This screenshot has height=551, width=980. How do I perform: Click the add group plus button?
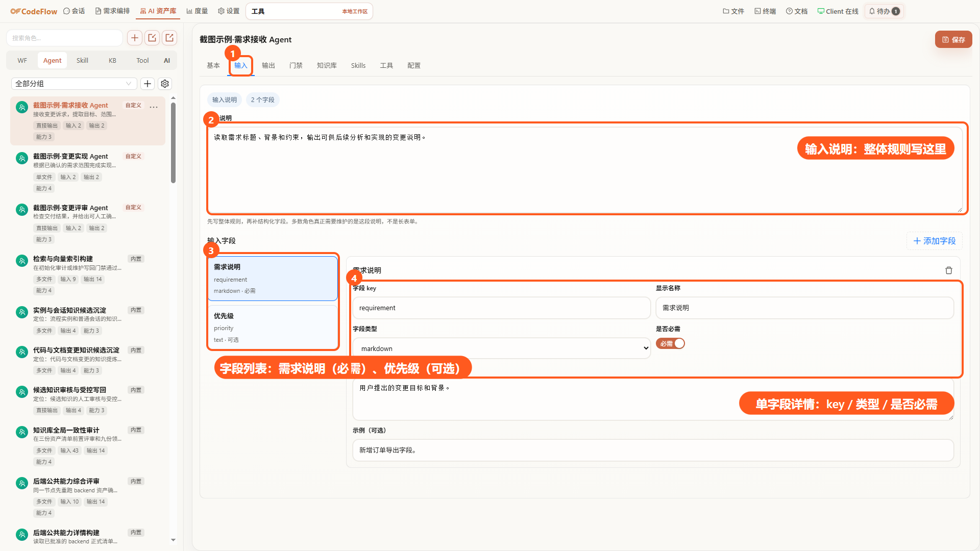coord(148,84)
